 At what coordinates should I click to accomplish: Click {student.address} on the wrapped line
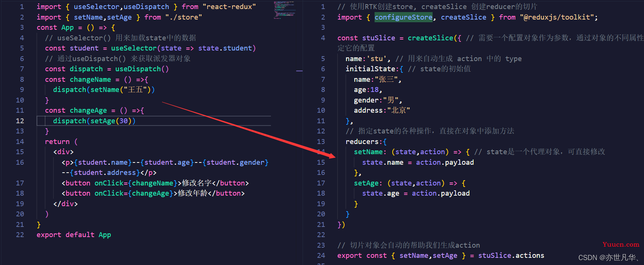pos(105,173)
